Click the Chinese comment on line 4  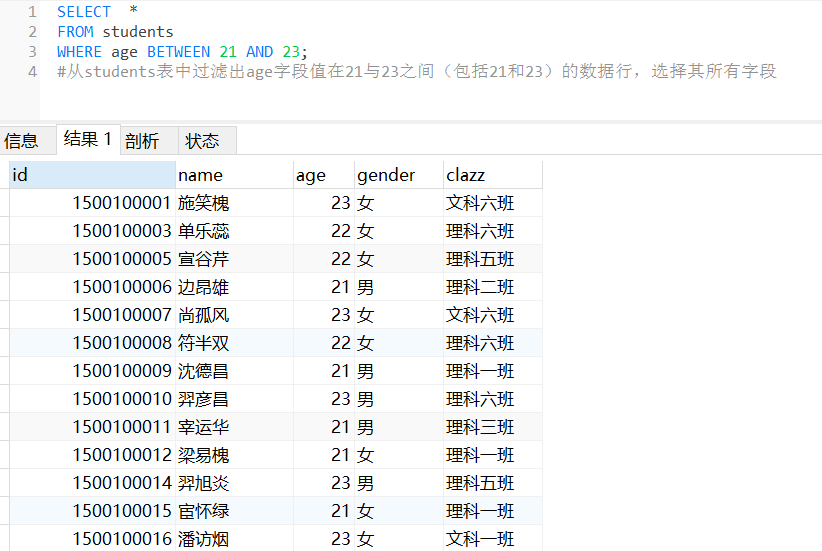[417, 71]
